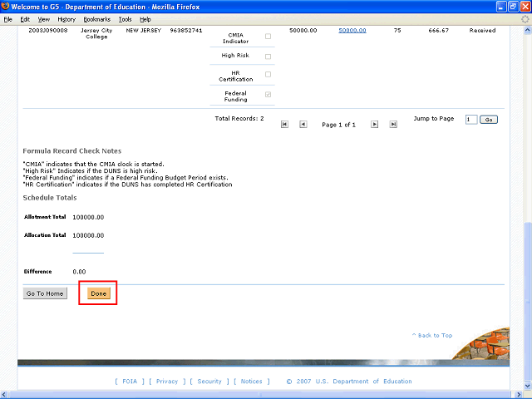The image size is (532, 399).
Task: Open the History menu
Action: pyautogui.click(x=66, y=19)
